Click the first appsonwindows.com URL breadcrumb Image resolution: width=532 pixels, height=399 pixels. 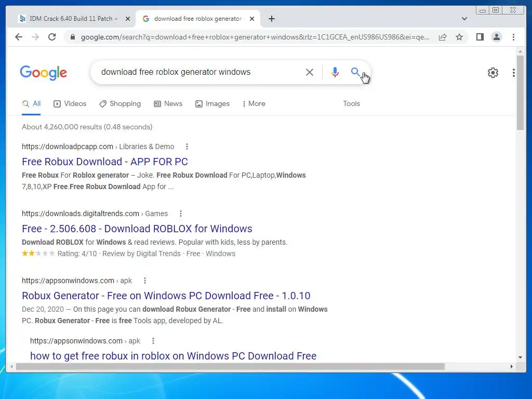77,281
